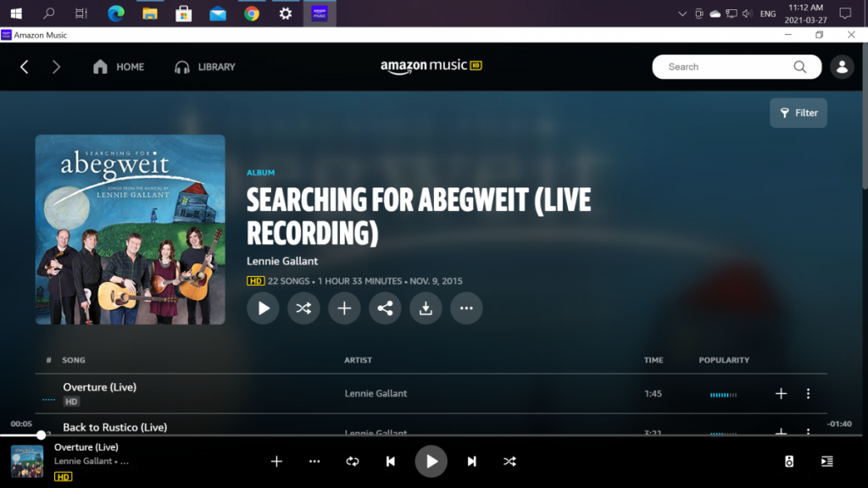This screenshot has height=488, width=868.
Task: Switch to the LIBRARY tab
Action: (x=205, y=67)
